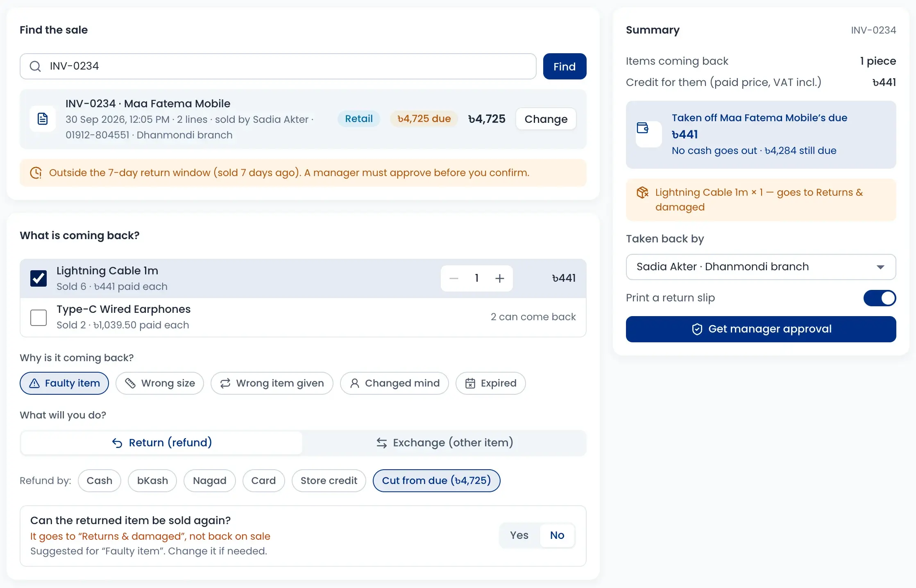Click the 'No cash goes out · ৳4,284 still due' text
Viewport: 916px width, 588px height.
pos(754,151)
